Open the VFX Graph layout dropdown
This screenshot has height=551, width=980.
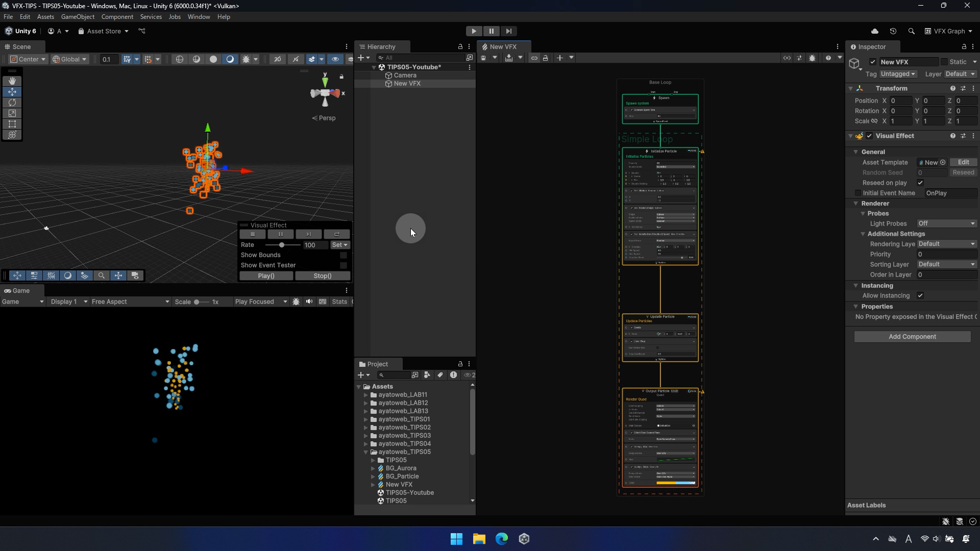point(948,31)
